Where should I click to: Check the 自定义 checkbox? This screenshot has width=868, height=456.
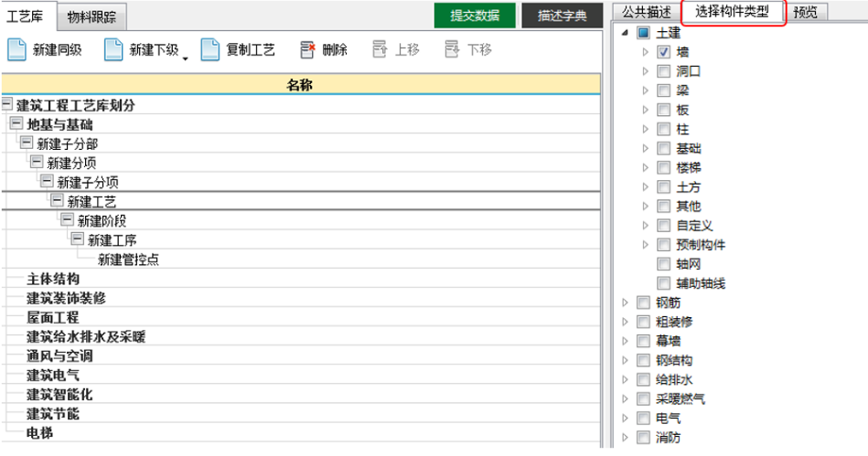point(664,226)
